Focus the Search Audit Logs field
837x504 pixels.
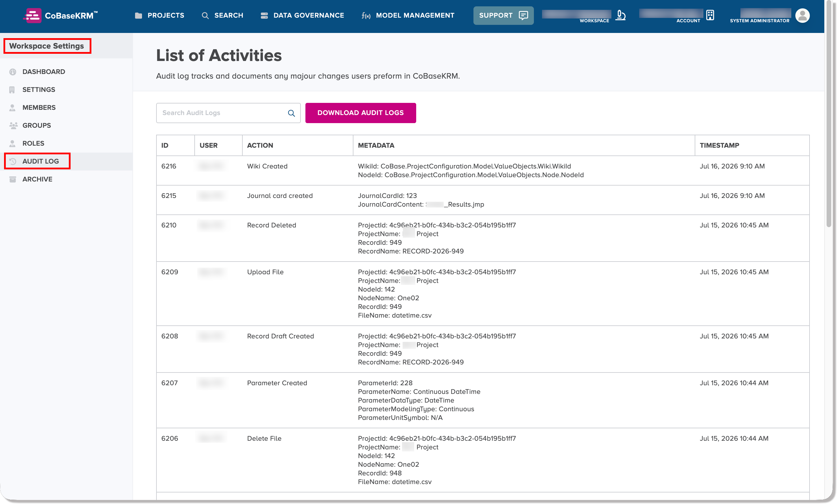(x=228, y=113)
